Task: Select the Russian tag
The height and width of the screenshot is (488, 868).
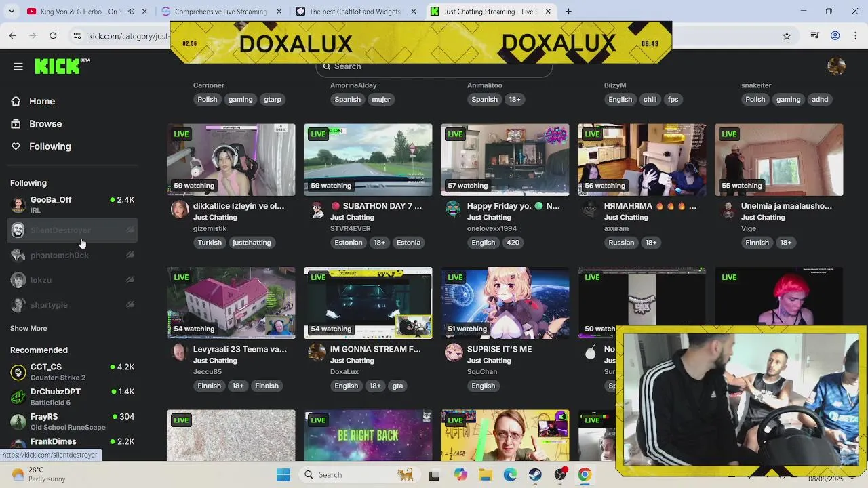Action: [621, 243]
